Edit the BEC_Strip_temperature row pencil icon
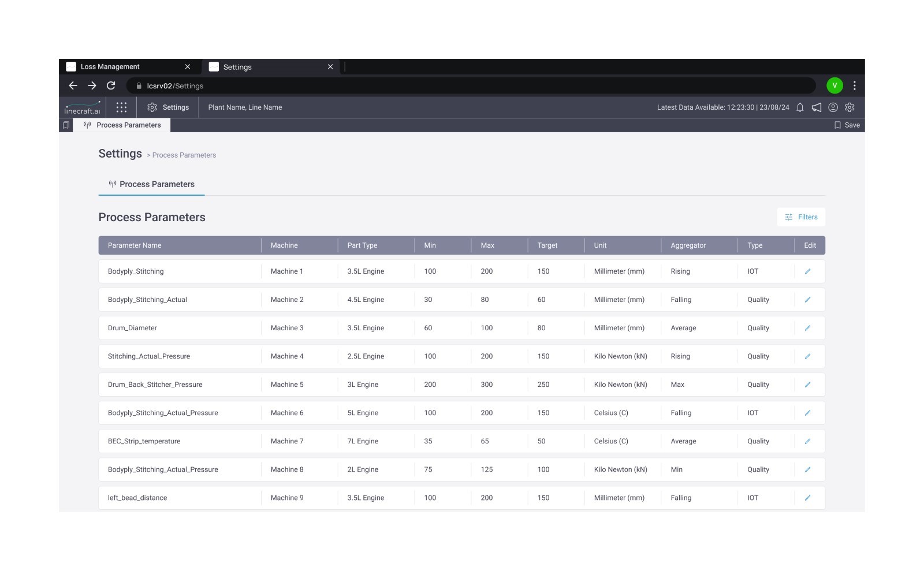This screenshot has width=924, height=571. tap(807, 441)
